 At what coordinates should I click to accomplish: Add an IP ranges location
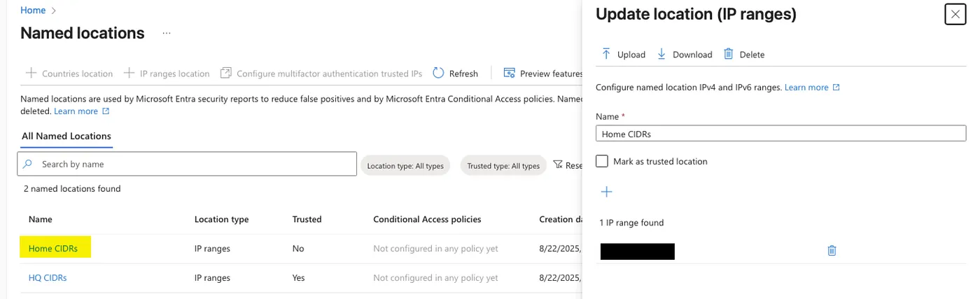(167, 74)
